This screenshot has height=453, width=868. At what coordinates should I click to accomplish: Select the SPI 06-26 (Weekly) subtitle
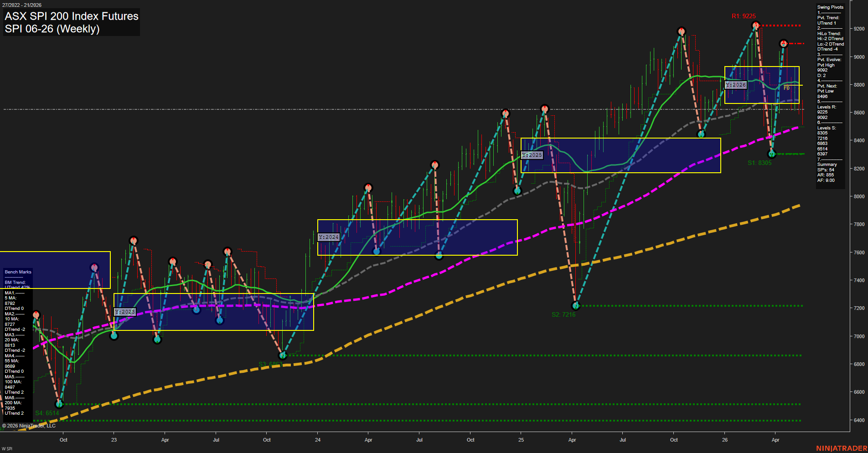[x=52, y=29]
